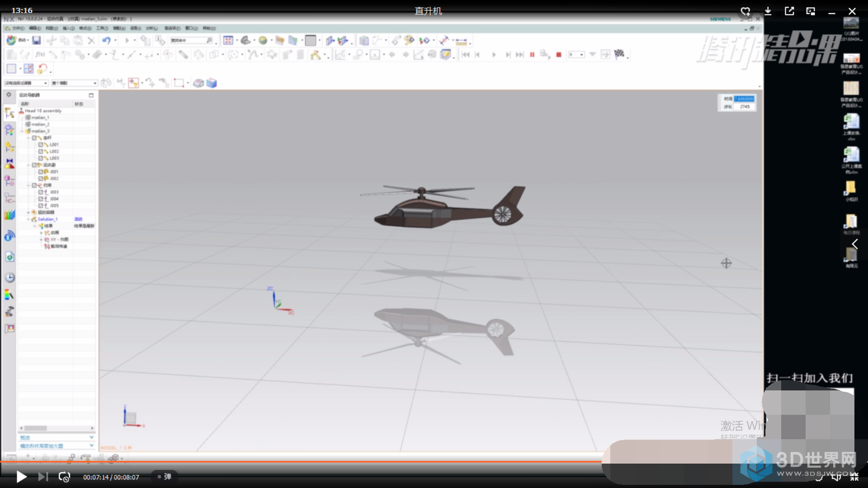
Task: Click the color palette edit display icon
Action: [409, 41]
